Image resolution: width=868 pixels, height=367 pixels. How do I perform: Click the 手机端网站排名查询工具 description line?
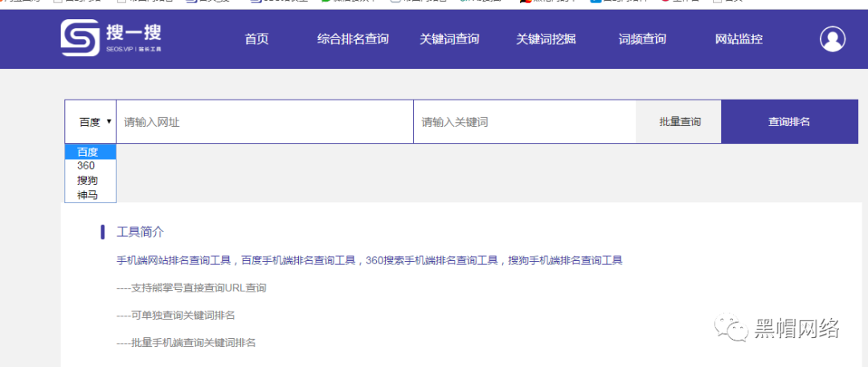point(370,260)
